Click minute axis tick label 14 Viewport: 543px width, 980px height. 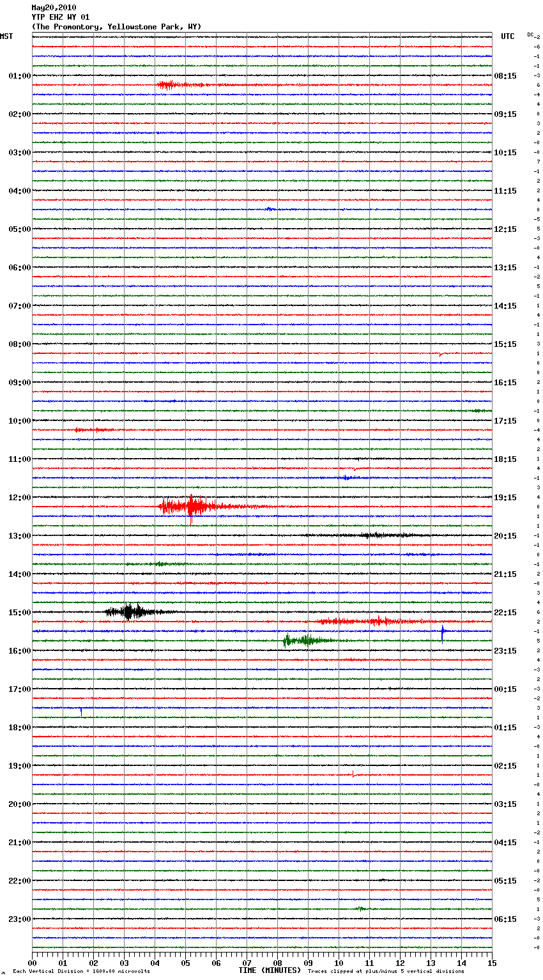tap(461, 963)
